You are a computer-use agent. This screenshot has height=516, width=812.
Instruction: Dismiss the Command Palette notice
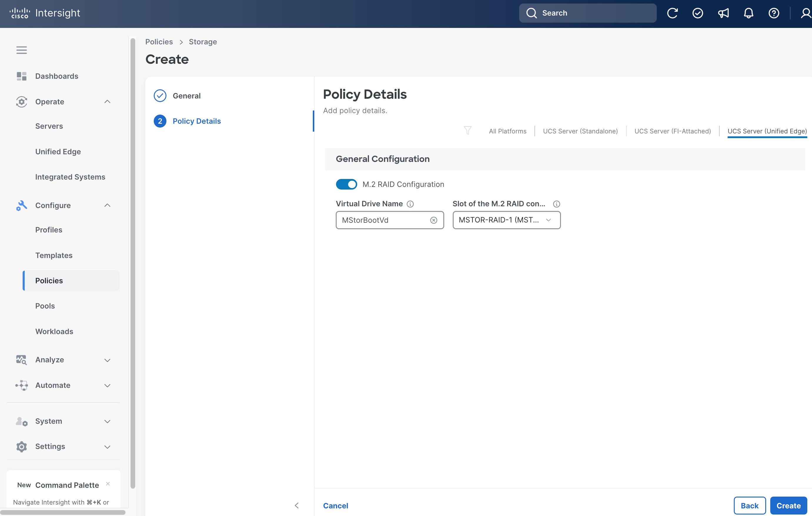point(108,484)
